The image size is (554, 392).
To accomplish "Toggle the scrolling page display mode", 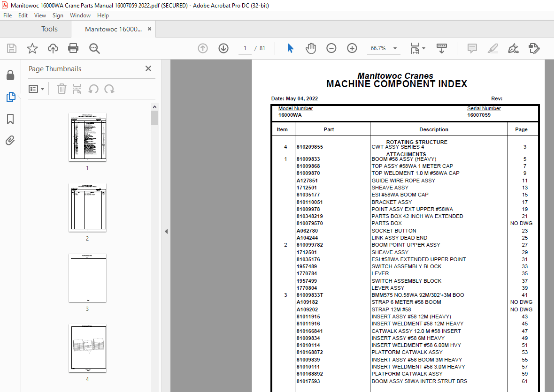I will point(441,48).
